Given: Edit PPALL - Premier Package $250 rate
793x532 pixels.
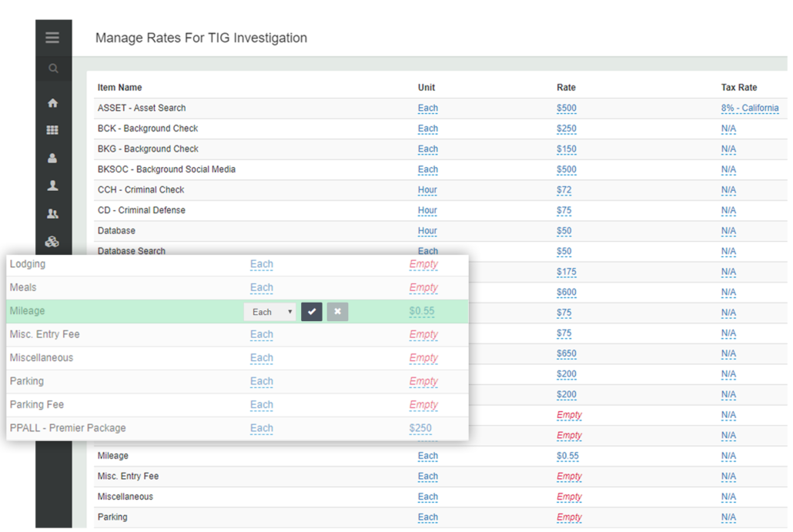Looking at the screenshot, I should pyautogui.click(x=420, y=428).
